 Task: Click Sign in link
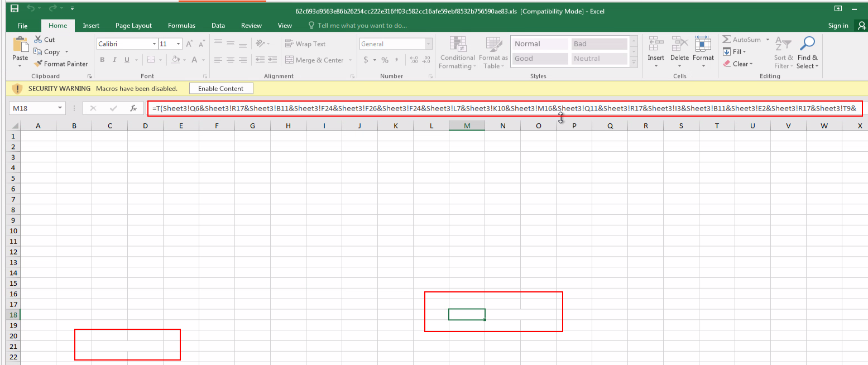point(838,26)
